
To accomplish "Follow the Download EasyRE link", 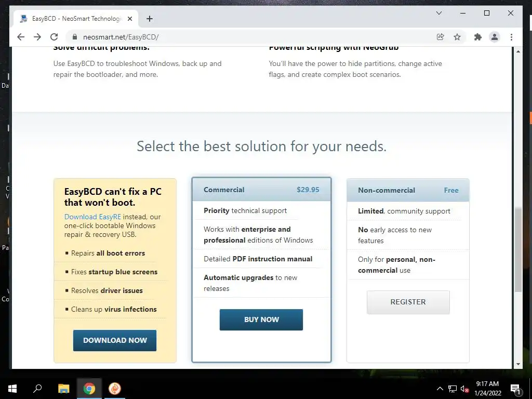I will pos(92,217).
